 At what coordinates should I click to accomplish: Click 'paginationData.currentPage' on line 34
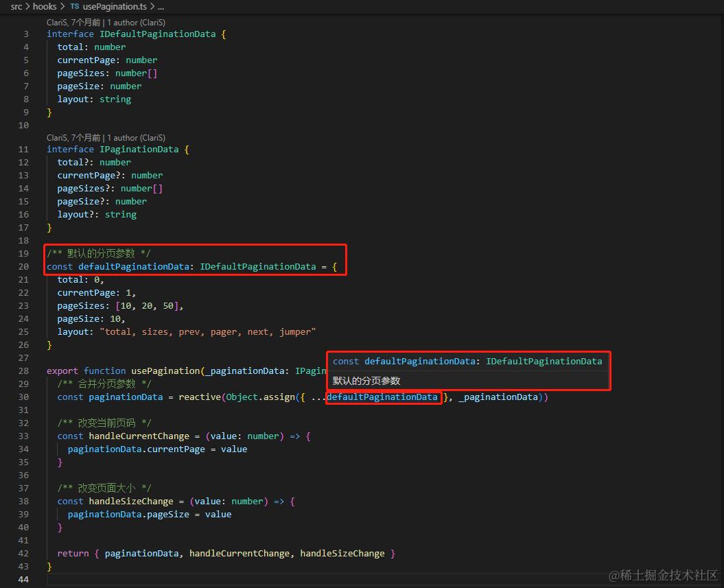coord(136,449)
